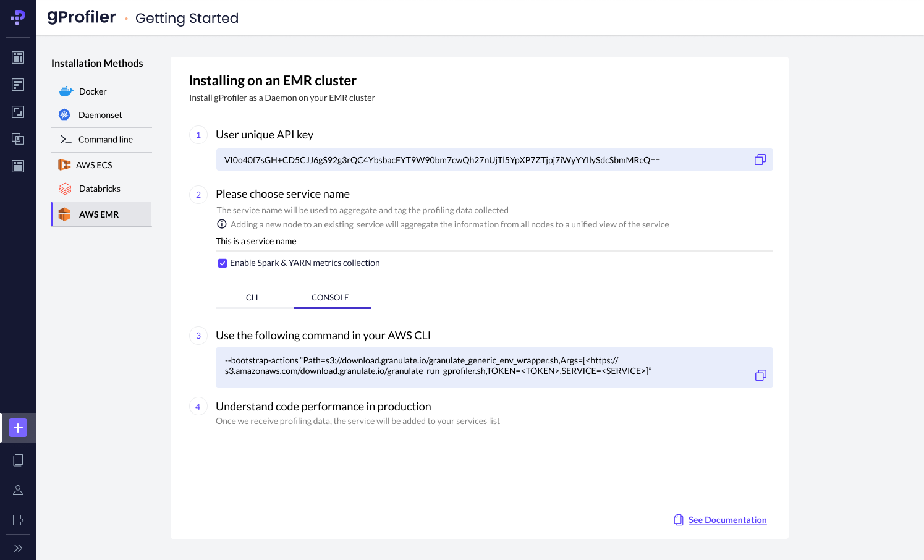924x560 pixels.
Task: Select AWS ECS installation method
Action: [x=94, y=165]
